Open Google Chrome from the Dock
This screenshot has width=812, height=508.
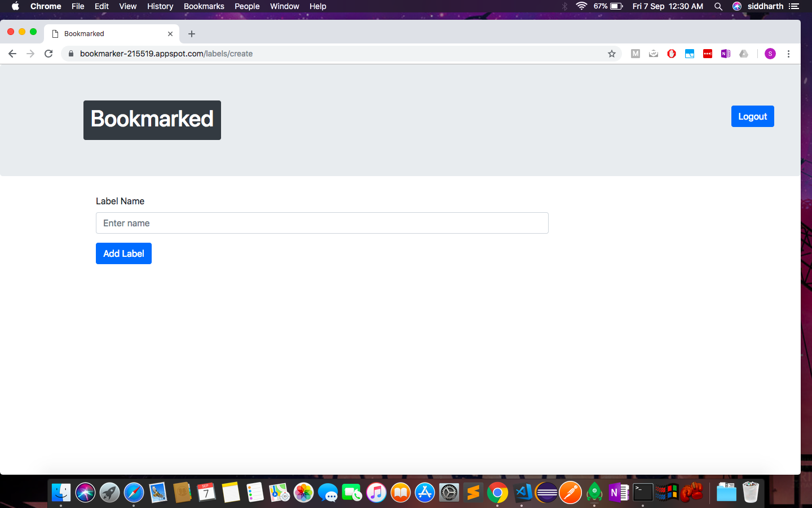pyautogui.click(x=497, y=493)
